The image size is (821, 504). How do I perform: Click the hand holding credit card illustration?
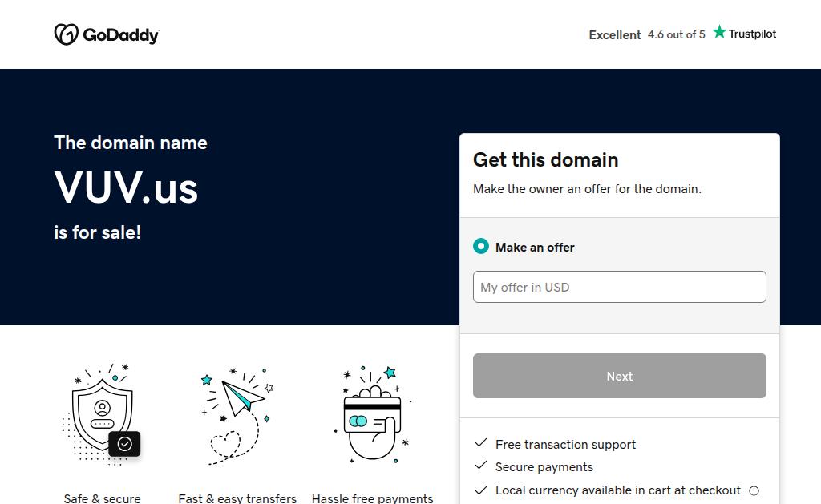tap(372, 414)
